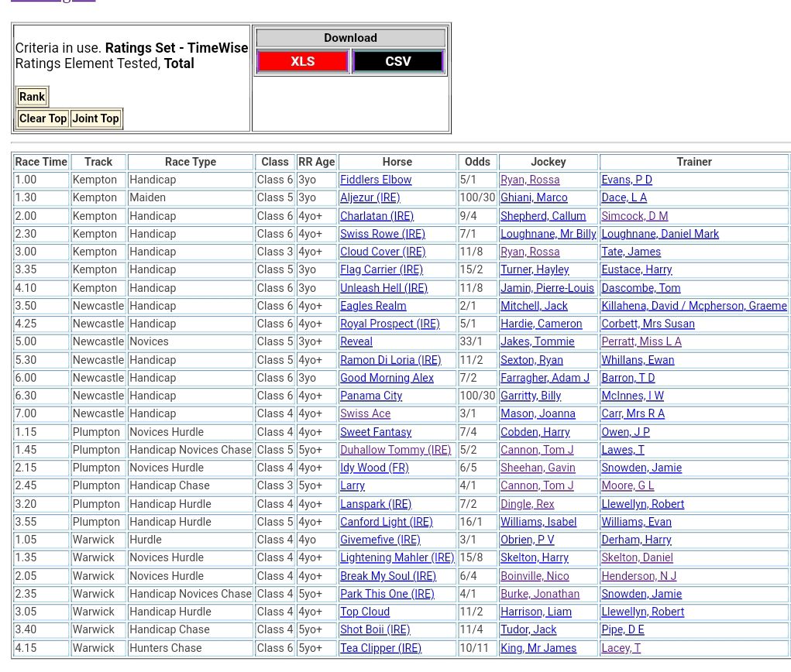791x672 pixels.
Task: Open trainer Dascombe, Tom page
Action: pos(641,288)
